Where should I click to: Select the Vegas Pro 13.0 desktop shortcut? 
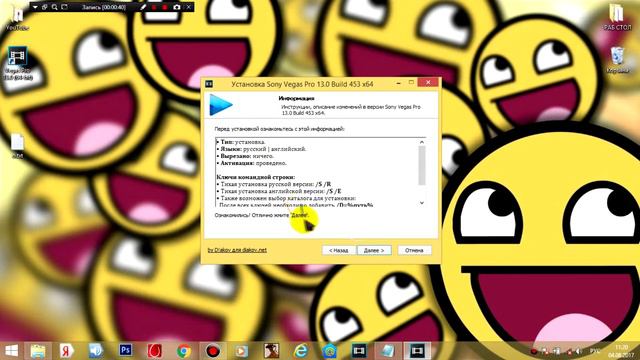click(x=18, y=63)
